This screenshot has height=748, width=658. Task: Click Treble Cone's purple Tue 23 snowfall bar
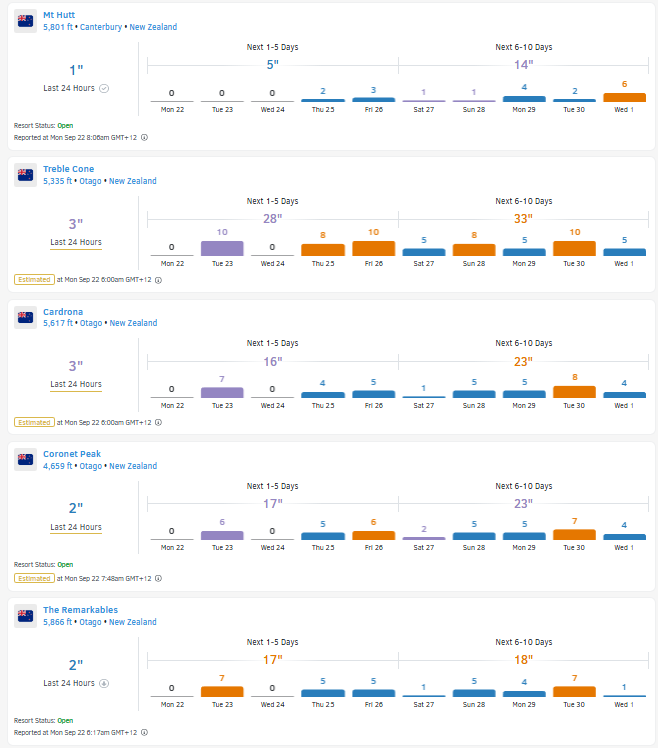tap(222, 248)
